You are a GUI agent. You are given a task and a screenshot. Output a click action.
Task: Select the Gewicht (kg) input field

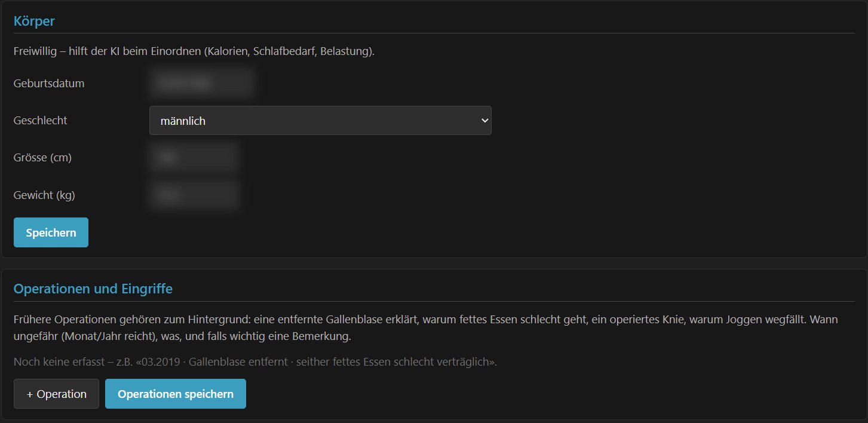tap(194, 195)
